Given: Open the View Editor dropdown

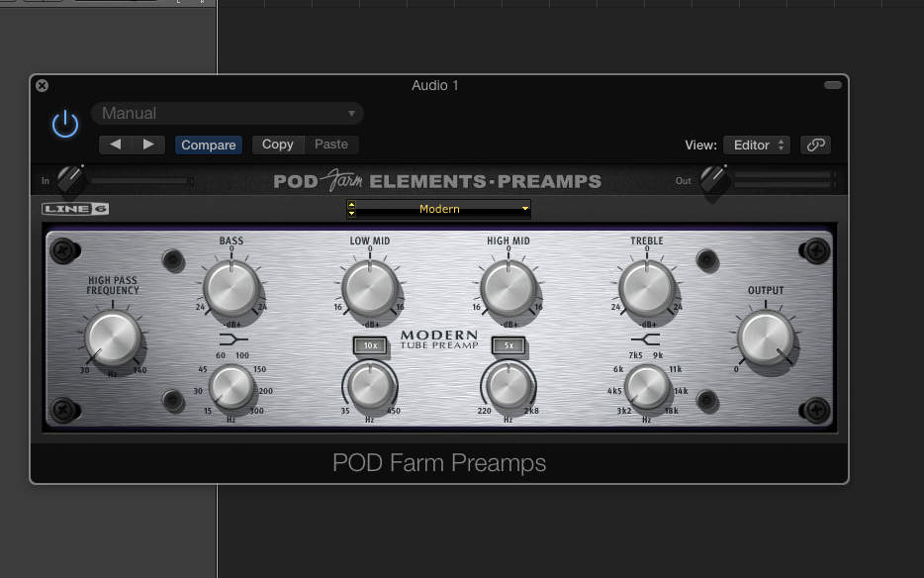Looking at the screenshot, I should click(x=757, y=145).
